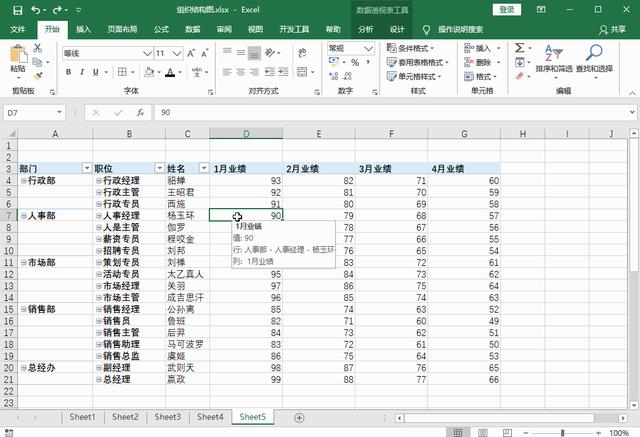Switch to the 页面布局 tab

pos(122,29)
